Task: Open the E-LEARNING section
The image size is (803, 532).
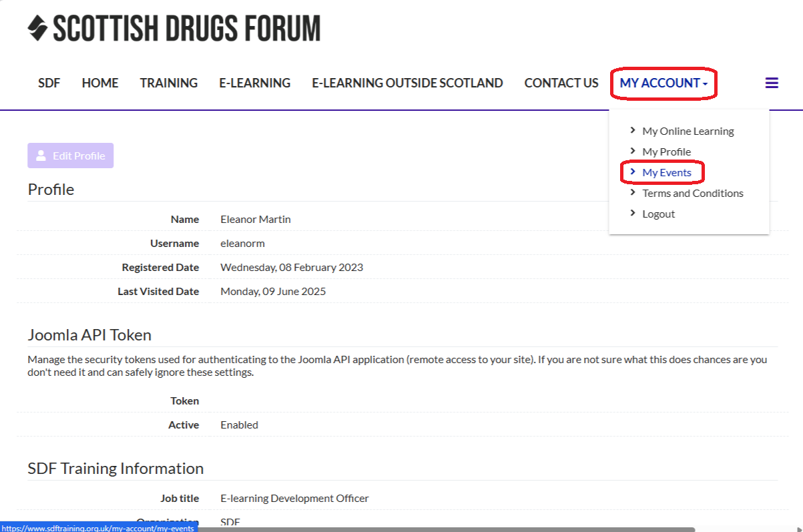Action: [254, 83]
